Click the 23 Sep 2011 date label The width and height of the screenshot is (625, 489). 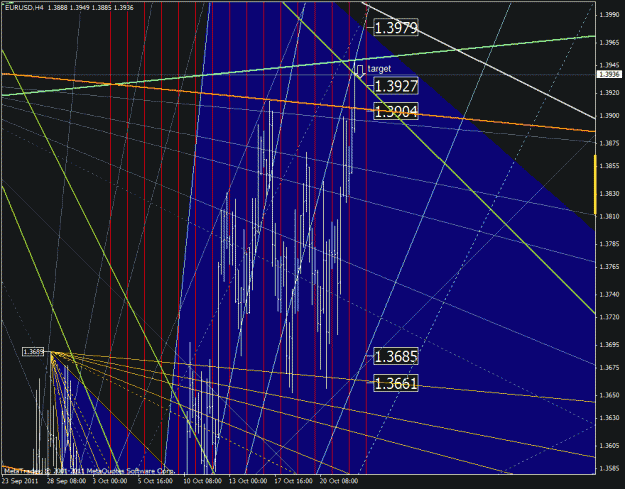20,481
